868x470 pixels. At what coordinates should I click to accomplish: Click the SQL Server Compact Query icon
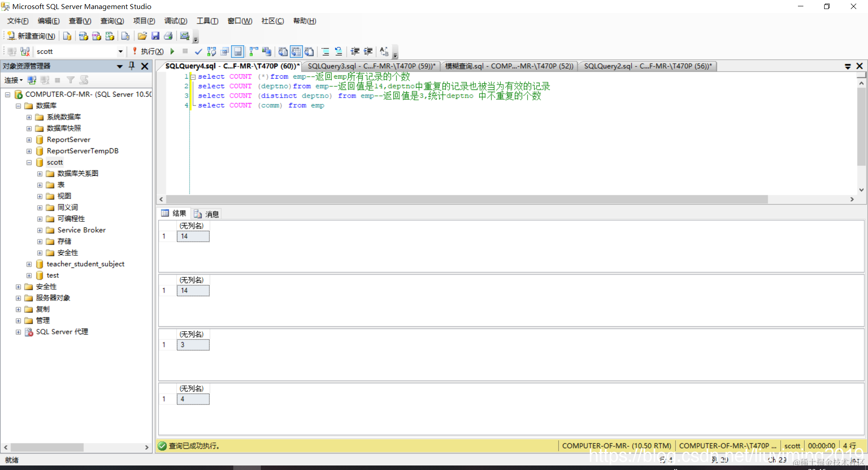[126, 36]
